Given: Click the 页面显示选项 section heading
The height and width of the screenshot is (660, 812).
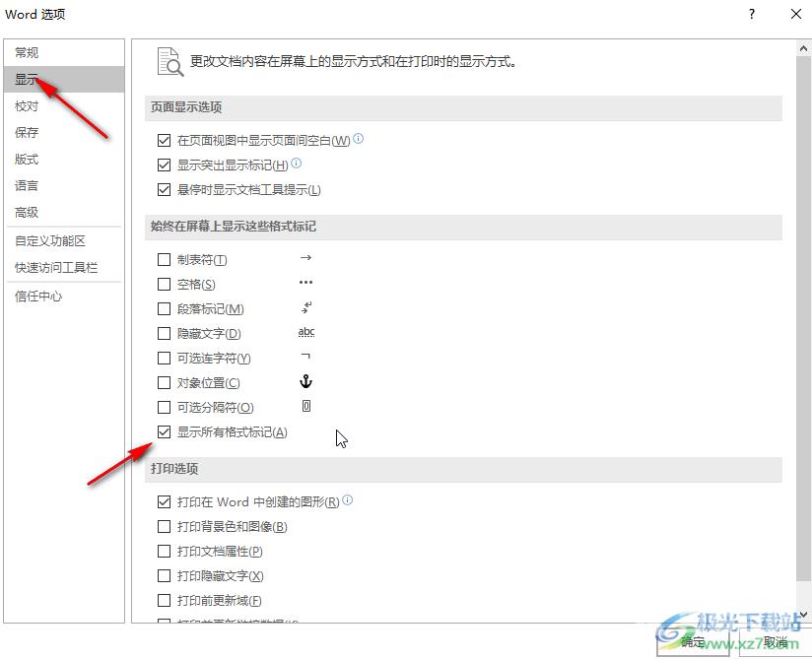Looking at the screenshot, I should [186, 107].
